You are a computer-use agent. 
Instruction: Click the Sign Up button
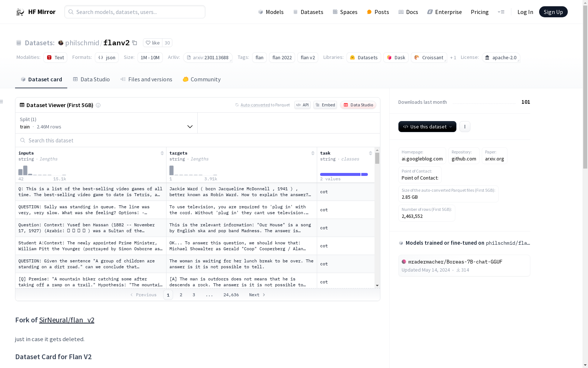point(553,12)
